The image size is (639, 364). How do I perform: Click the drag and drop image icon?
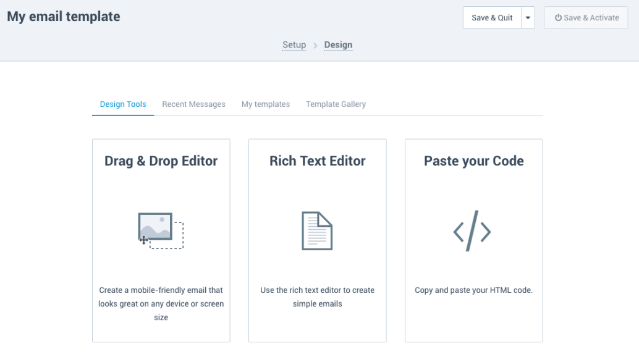pos(161,231)
